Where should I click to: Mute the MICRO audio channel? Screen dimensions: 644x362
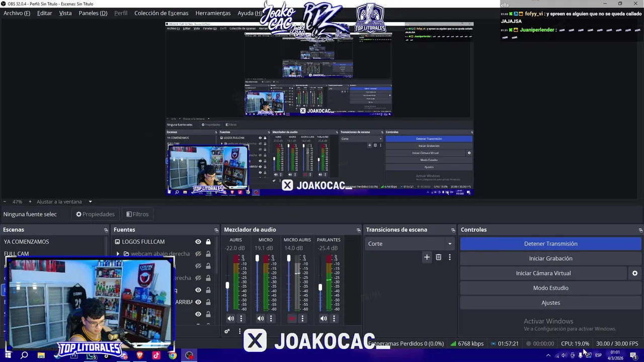261,318
